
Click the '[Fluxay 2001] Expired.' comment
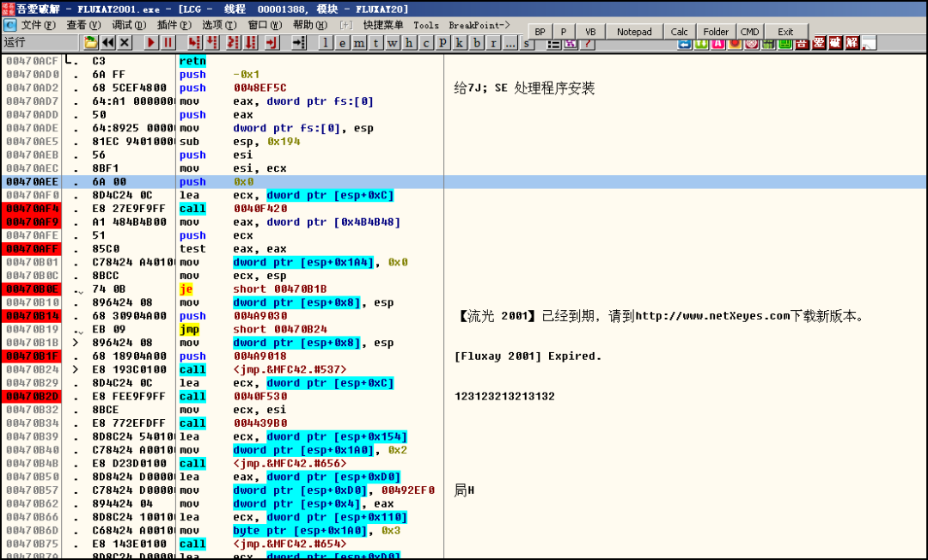coord(528,356)
